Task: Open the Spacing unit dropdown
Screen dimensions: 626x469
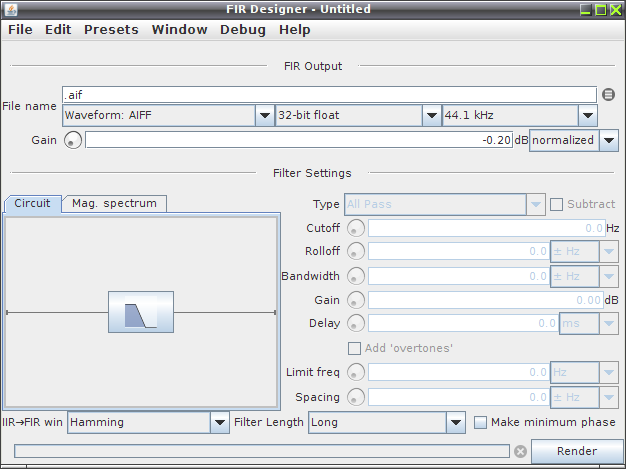Action: pos(584,397)
